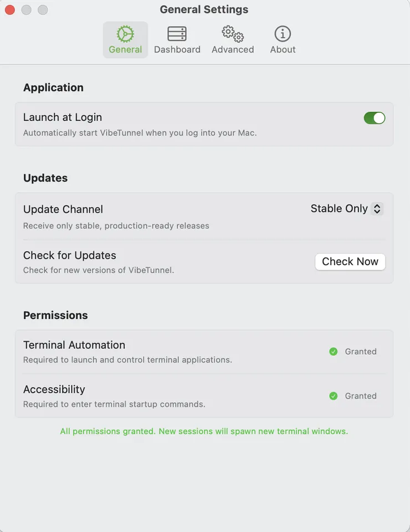The height and width of the screenshot is (532, 410).
Task: Click the General gear icon
Action: coord(125,34)
